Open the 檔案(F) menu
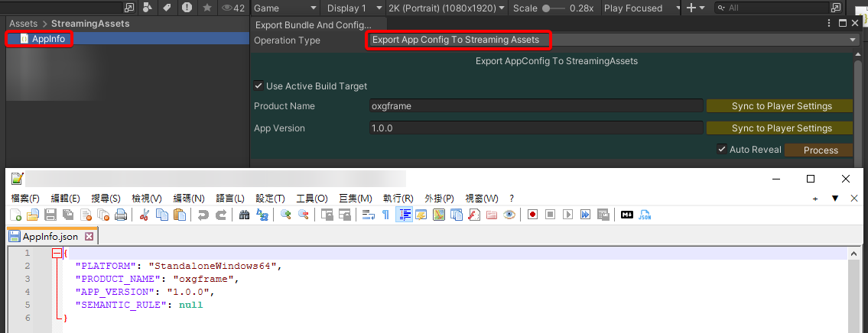The height and width of the screenshot is (333, 868). coord(25,199)
